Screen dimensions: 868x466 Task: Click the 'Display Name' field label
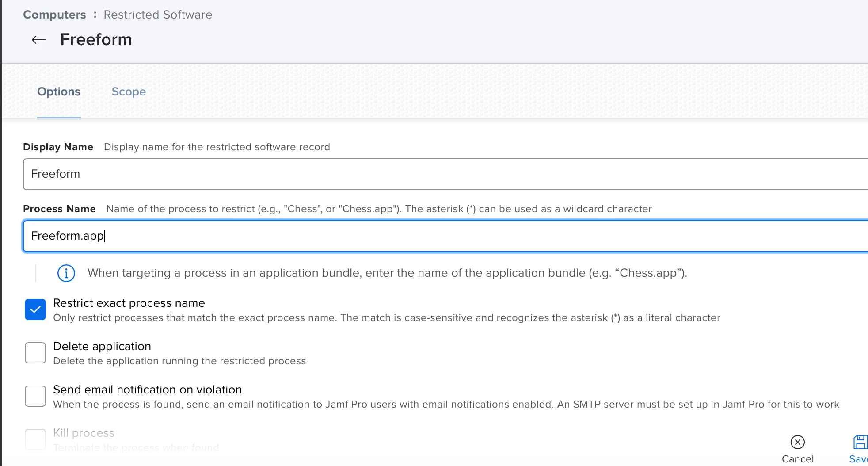[x=58, y=147]
